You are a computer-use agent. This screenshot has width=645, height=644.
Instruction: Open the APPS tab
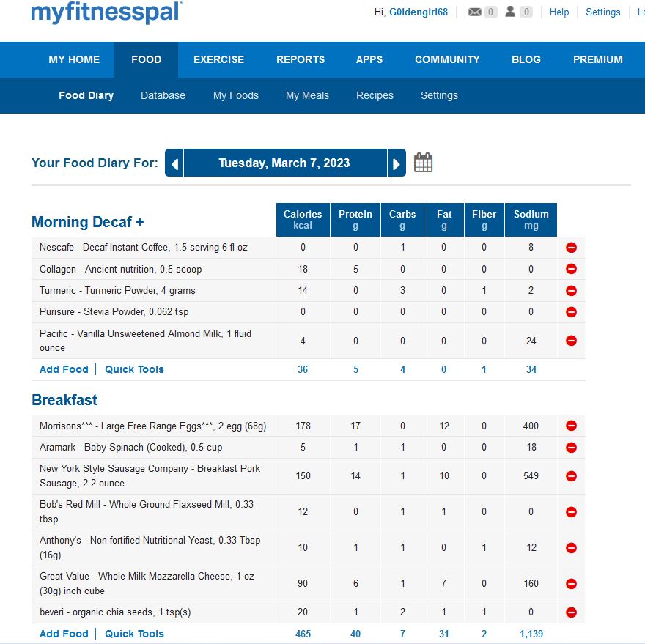coord(369,59)
